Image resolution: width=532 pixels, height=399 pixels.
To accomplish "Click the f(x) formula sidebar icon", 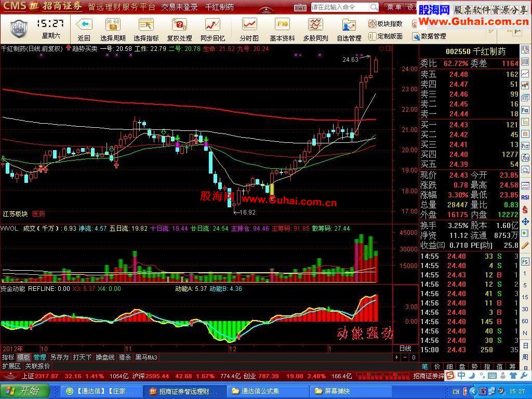I will click(x=525, y=157).
